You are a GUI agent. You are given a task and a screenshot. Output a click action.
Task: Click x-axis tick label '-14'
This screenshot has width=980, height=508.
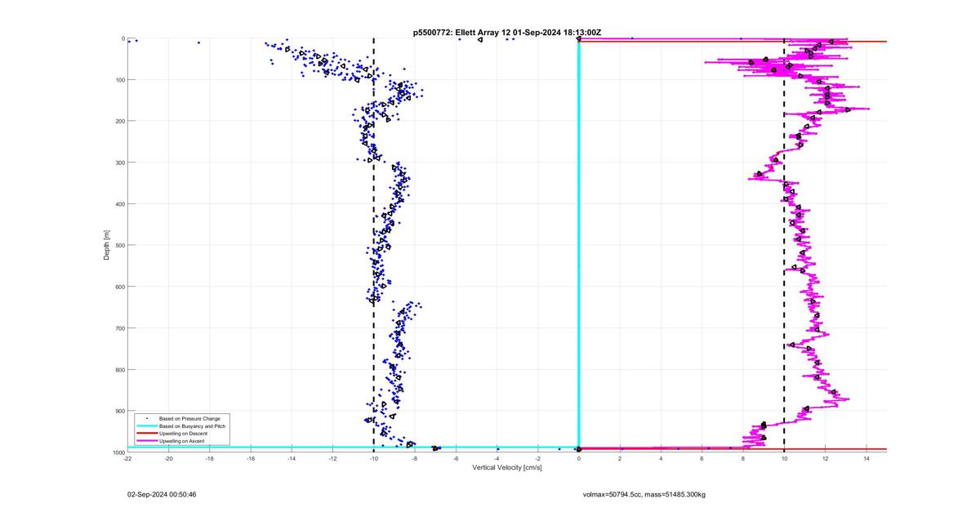coord(292,458)
